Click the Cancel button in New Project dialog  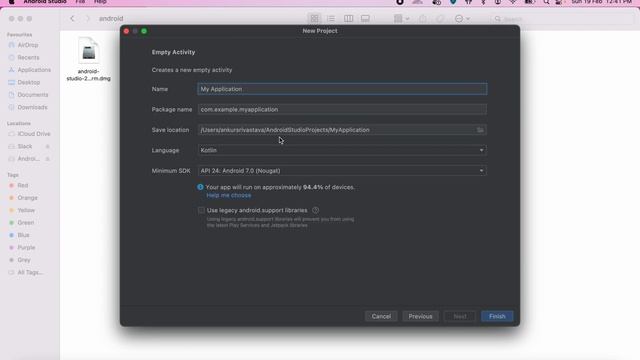point(381,316)
